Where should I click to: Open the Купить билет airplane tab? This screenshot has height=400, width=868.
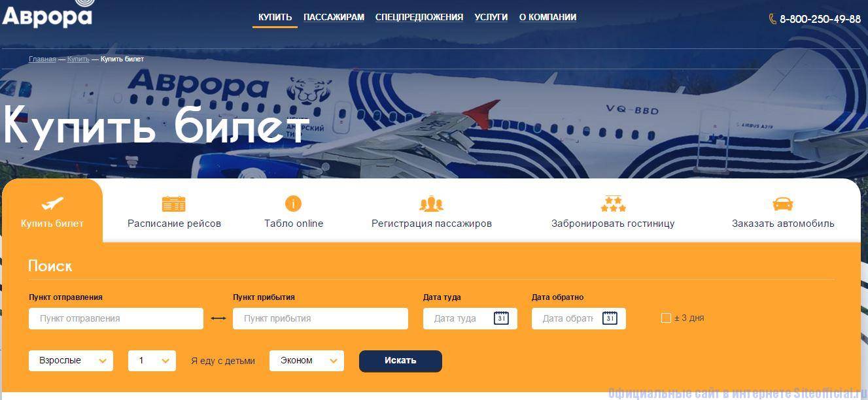[52, 212]
